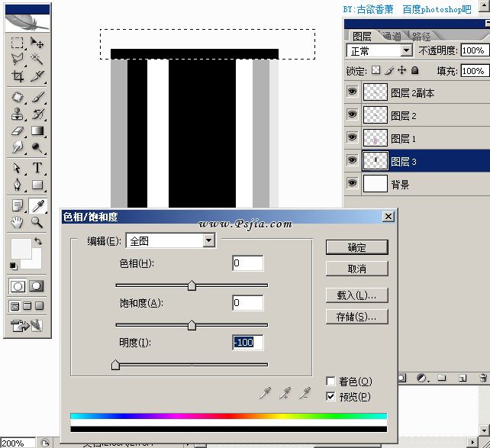Select the Hand tool
This screenshot has width=490, height=448.
pyautogui.click(x=18, y=222)
